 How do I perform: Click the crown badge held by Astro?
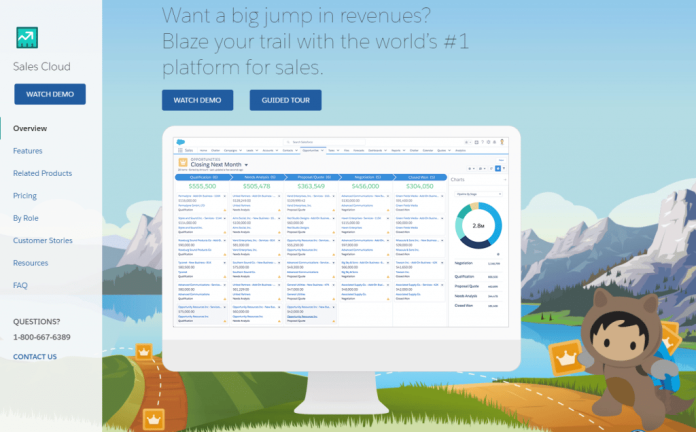click(x=565, y=358)
